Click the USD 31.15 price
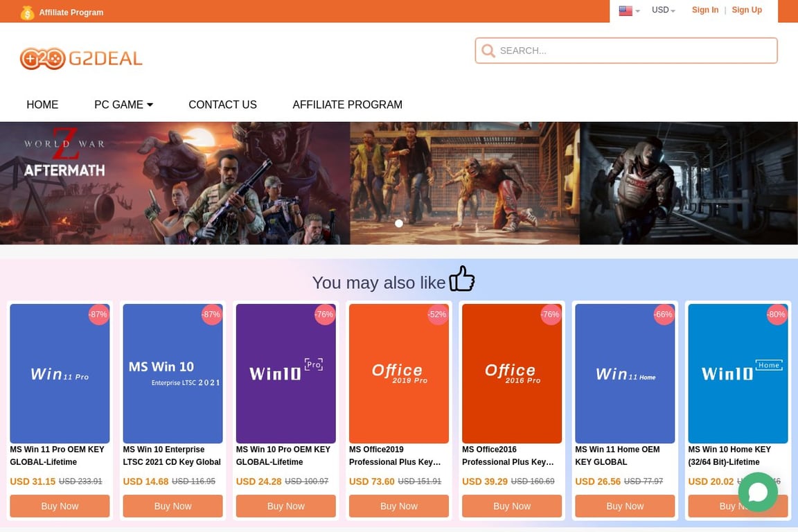798x532 pixels. pos(33,481)
